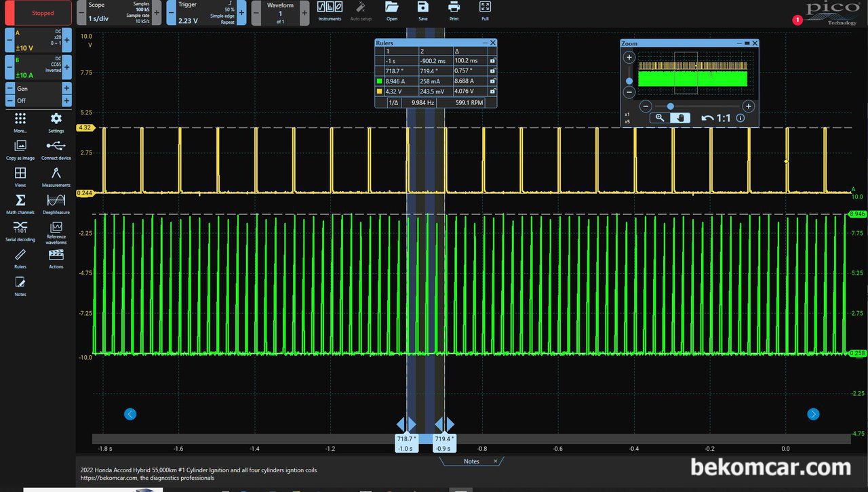
Task: Toggle the 1/Δ frequency display
Action: (x=393, y=102)
